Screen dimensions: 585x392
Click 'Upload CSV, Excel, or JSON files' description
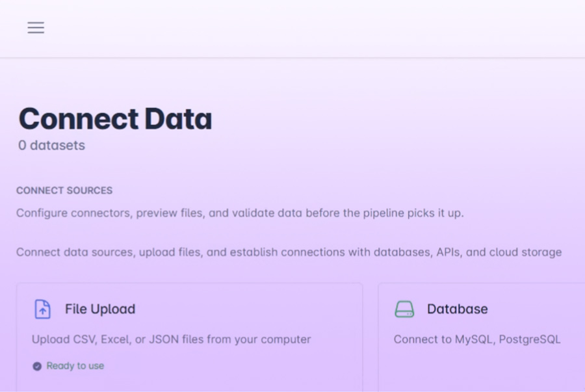[171, 339]
